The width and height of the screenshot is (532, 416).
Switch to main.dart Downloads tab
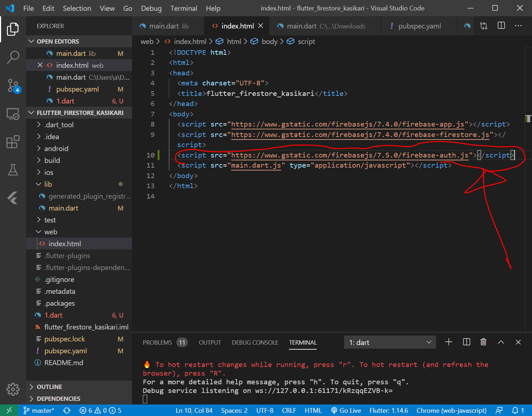pyautogui.click(x=325, y=26)
